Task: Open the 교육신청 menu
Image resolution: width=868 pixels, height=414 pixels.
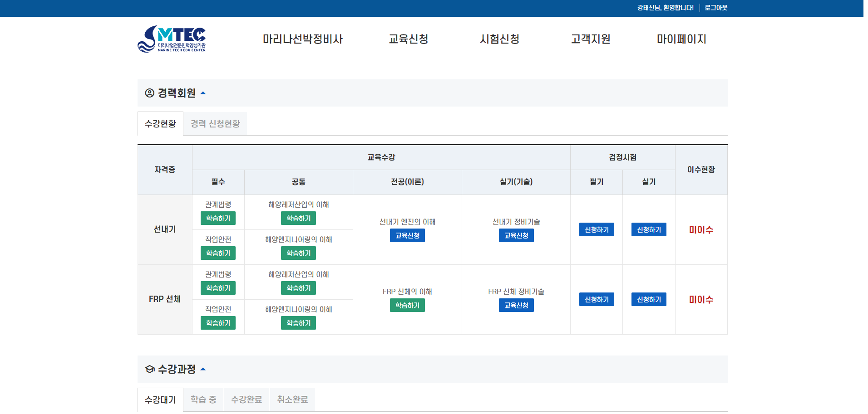Action: click(x=408, y=39)
